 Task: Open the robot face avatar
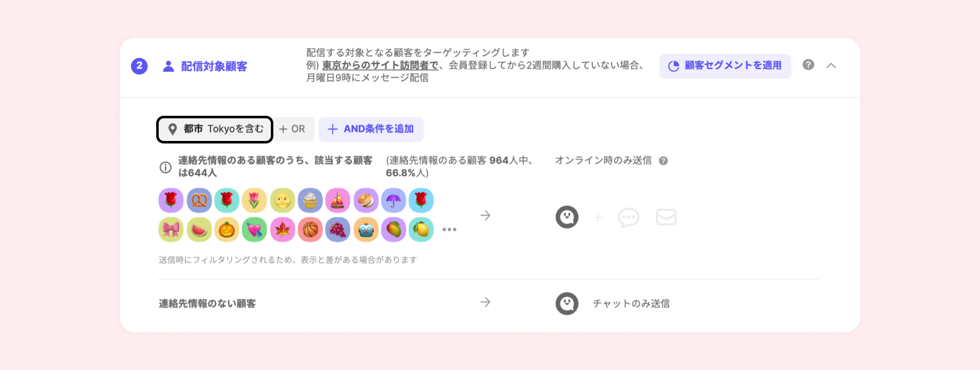(366, 230)
